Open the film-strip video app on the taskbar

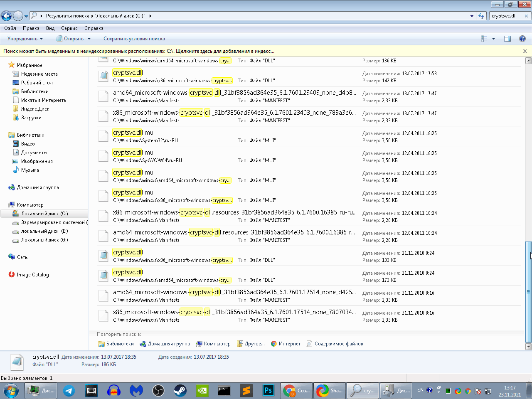pos(91,391)
